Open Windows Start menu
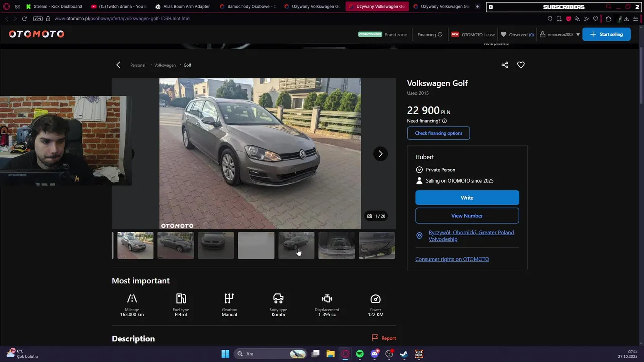This screenshot has width=644, height=362. tap(225, 354)
